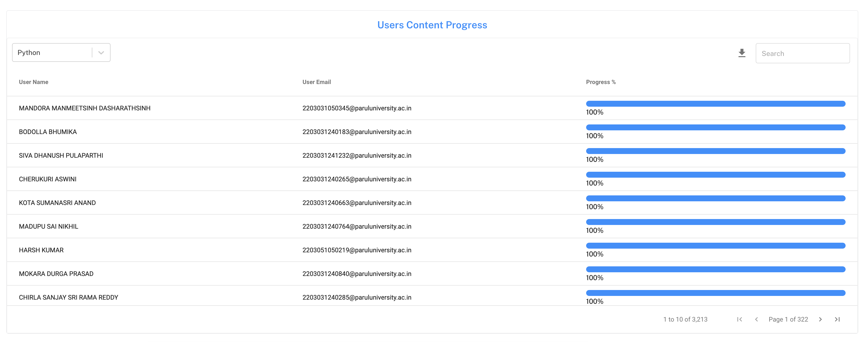
Task: Go to the next page arrow
Action: (820, 319)
